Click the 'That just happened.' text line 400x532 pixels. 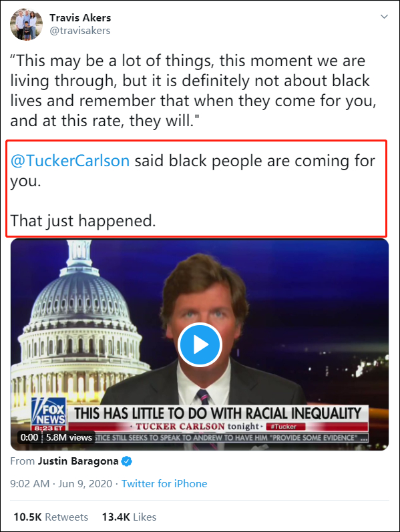[83, 220]
